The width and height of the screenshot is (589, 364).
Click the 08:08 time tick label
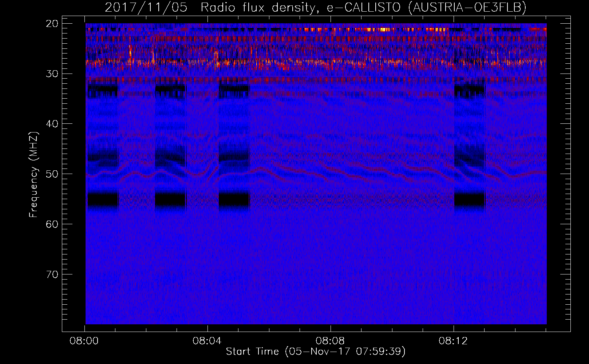pos(330,341)
